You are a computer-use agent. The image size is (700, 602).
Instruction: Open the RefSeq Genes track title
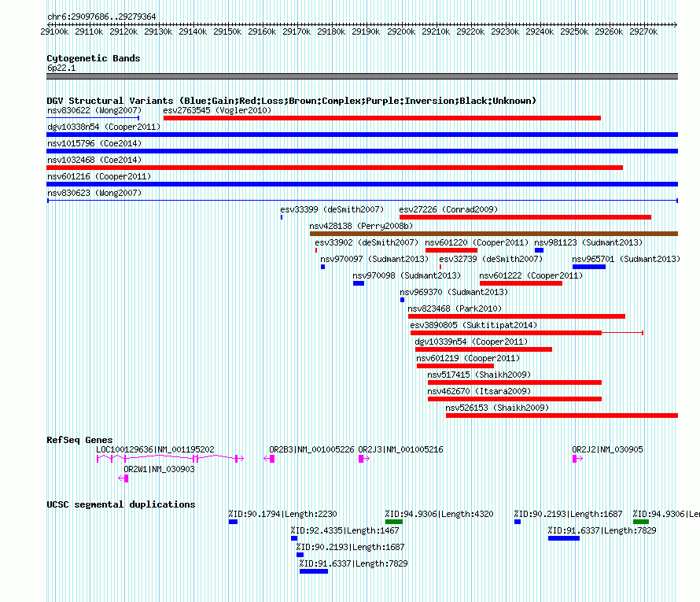coord(79,440)
